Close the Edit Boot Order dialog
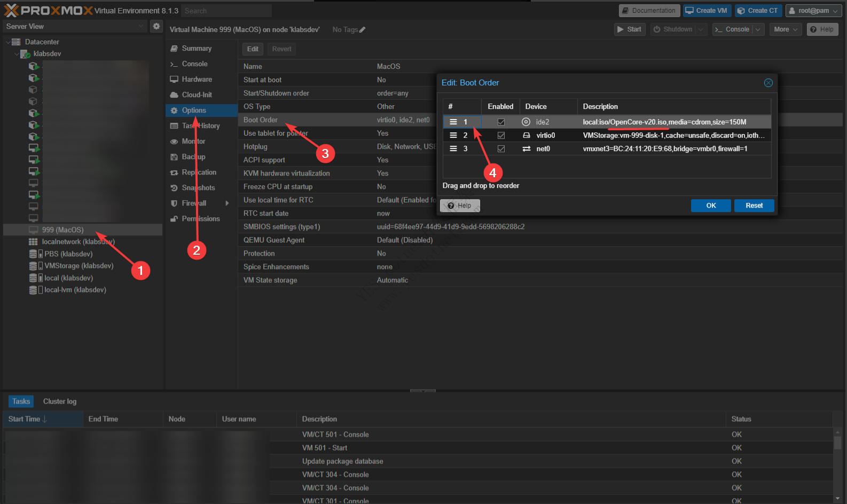Screen dimensions: 847x504 (768, 83)
